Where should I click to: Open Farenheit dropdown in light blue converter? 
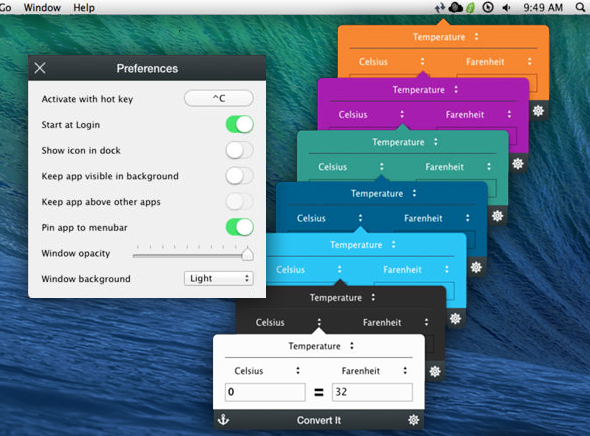pos(416,269)
